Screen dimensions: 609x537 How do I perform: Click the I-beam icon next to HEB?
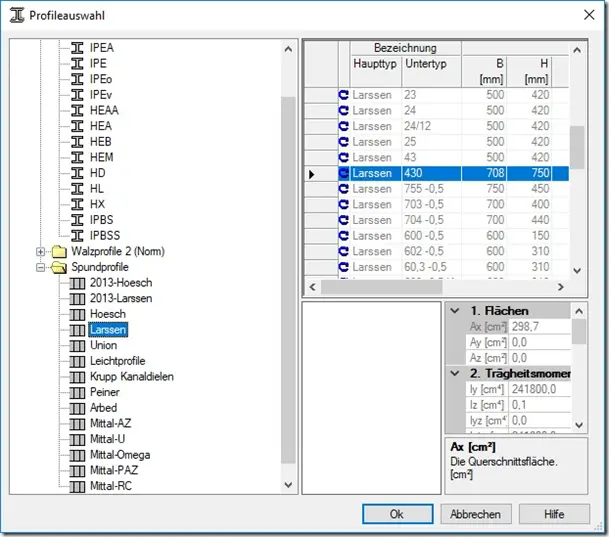[x=77, y=142]
